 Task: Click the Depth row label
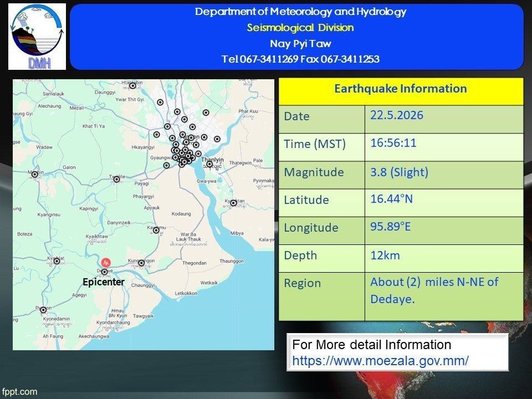tap(300, 255)
